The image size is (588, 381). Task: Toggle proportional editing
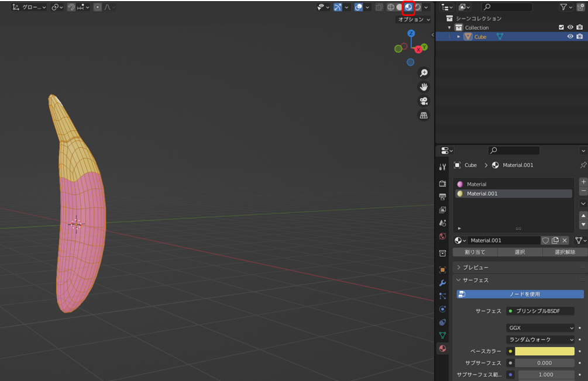pyautogui.click(x=98, y=7)
